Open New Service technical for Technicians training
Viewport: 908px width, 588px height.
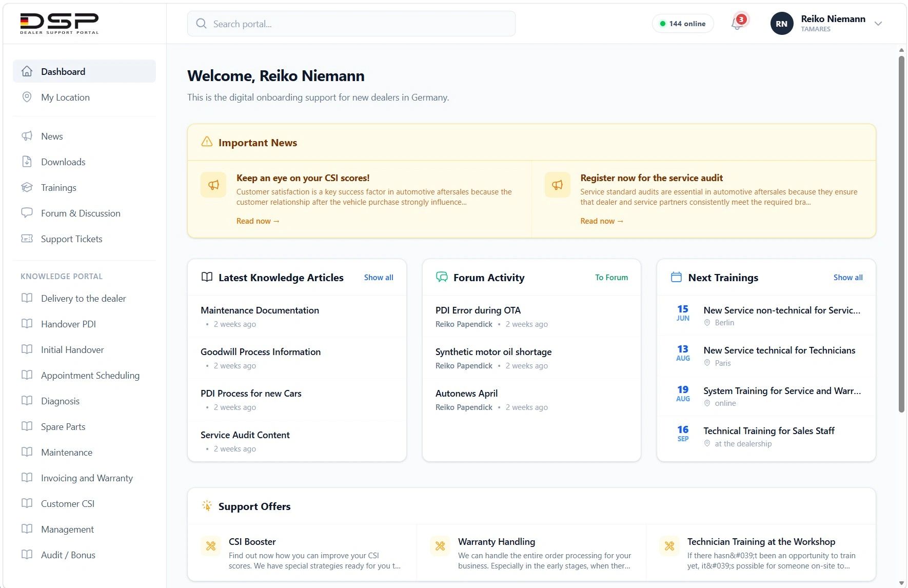766,356
